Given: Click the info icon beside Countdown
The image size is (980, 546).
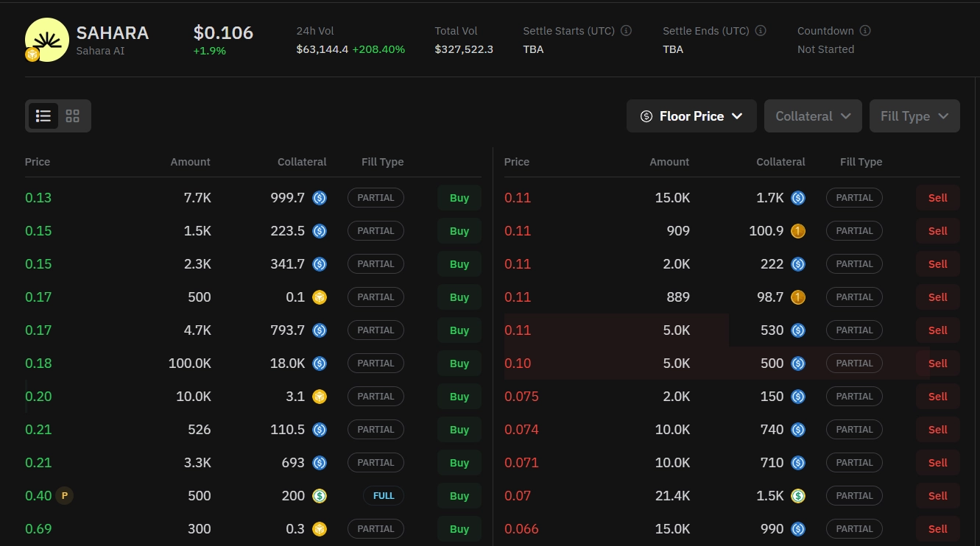Looking at the screenshot, I should click(865, 30).
